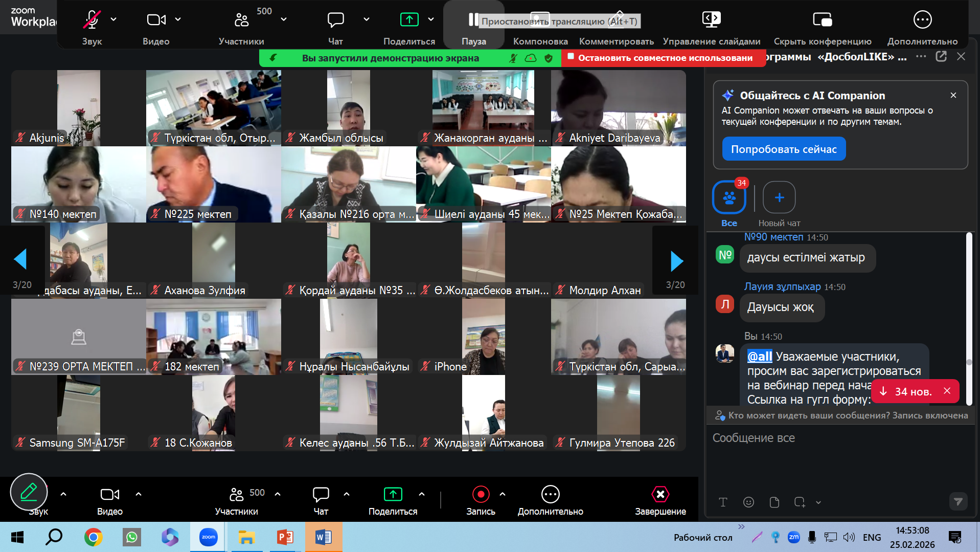
Task: Open screenshot capture icon in chat composer
Action: click(x=800, y=502)
